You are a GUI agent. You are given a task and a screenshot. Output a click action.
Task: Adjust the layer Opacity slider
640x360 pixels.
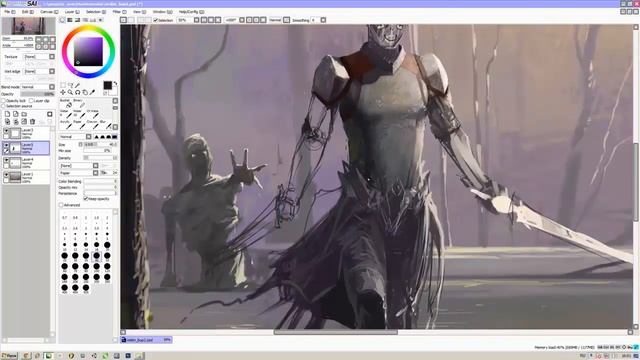click(x=38, y=94)
